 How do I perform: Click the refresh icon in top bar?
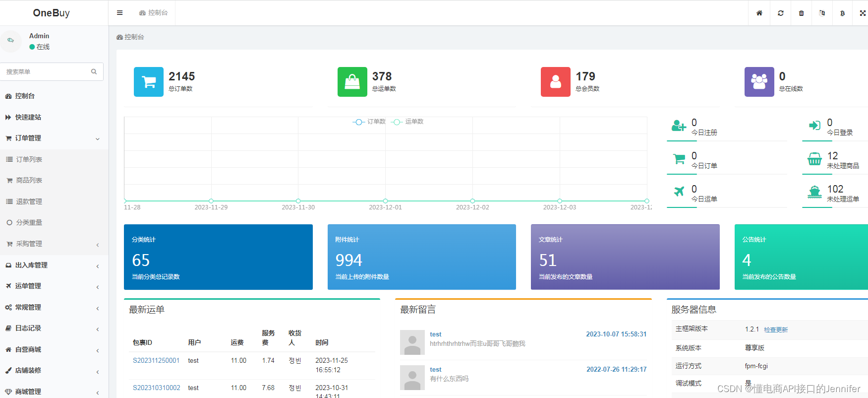[781, 13]
